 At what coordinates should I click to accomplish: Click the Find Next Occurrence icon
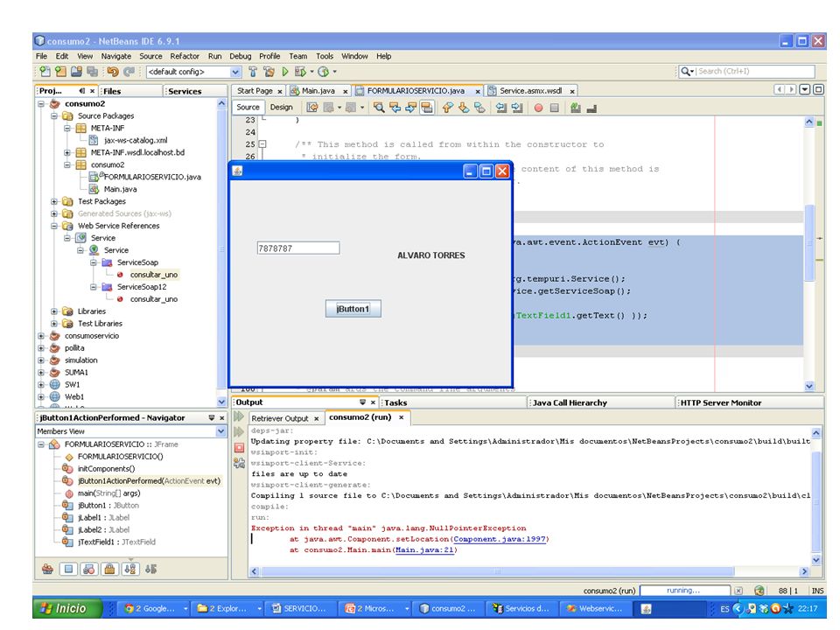click(x=411, y=108)
